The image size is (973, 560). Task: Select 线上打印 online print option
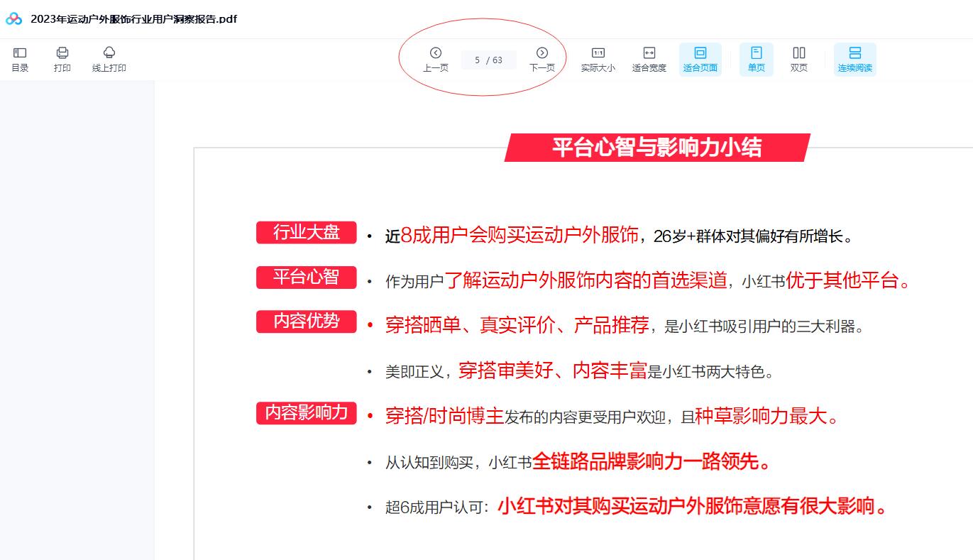109,59
